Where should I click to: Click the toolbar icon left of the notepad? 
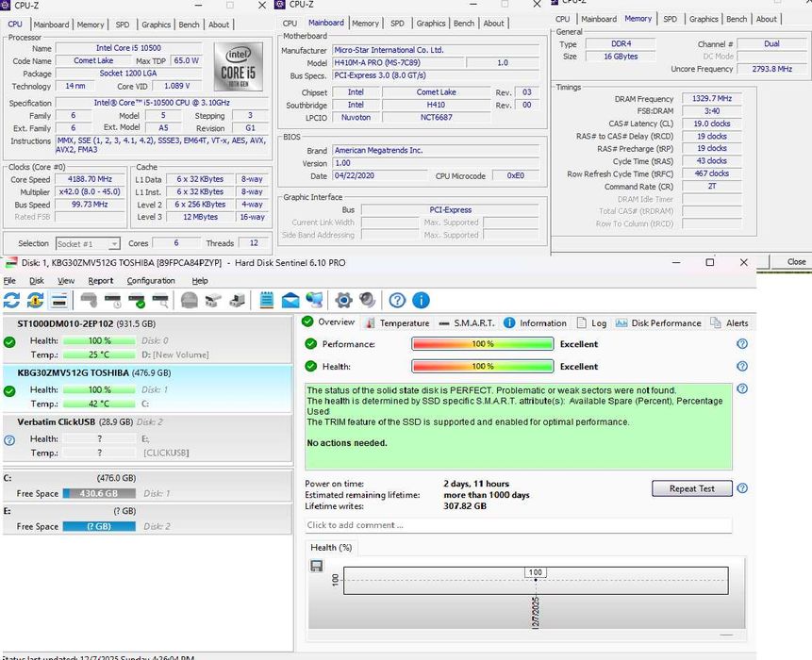coord(237,300)
